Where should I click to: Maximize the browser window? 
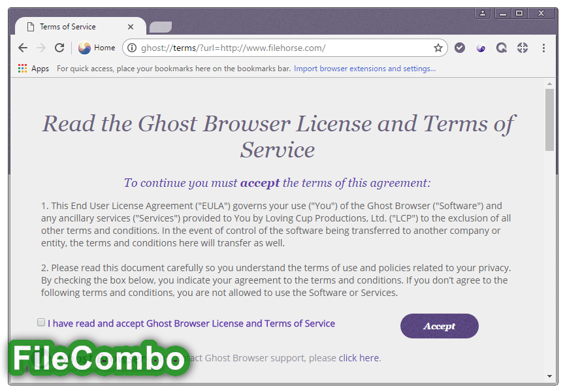click(519, 13)
